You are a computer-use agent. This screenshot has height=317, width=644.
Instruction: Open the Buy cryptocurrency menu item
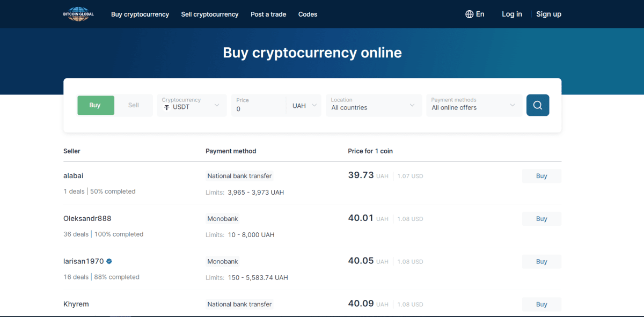pyautogui.click(x=140, y=14)
